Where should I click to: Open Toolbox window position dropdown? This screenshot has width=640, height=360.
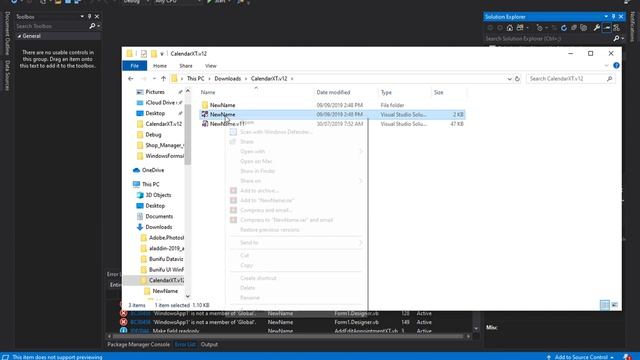pos(82,17)
